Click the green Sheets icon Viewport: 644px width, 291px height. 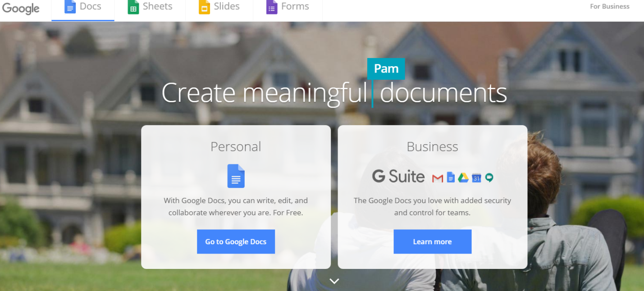point(133,7)
